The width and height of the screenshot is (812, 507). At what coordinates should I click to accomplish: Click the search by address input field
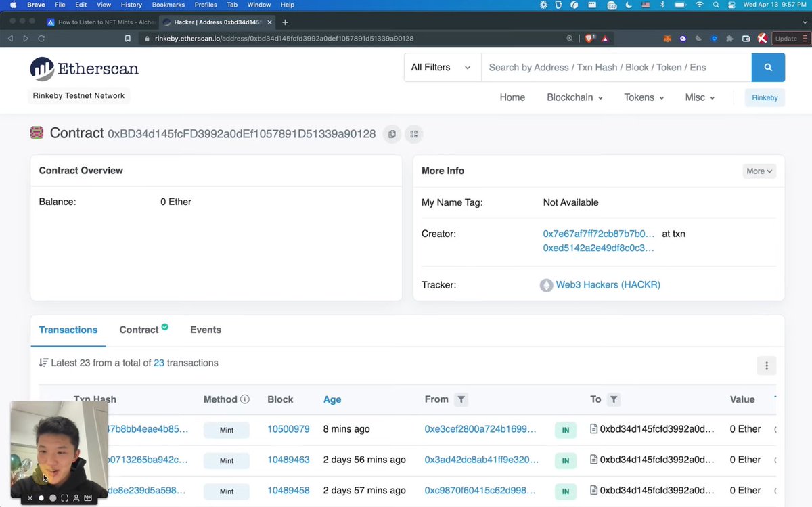click(x=616, y=68)
